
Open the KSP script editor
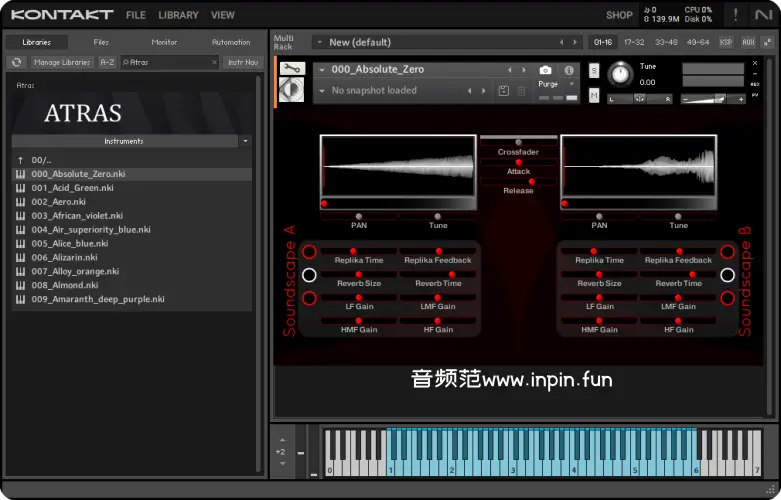(x=725, y=42)
